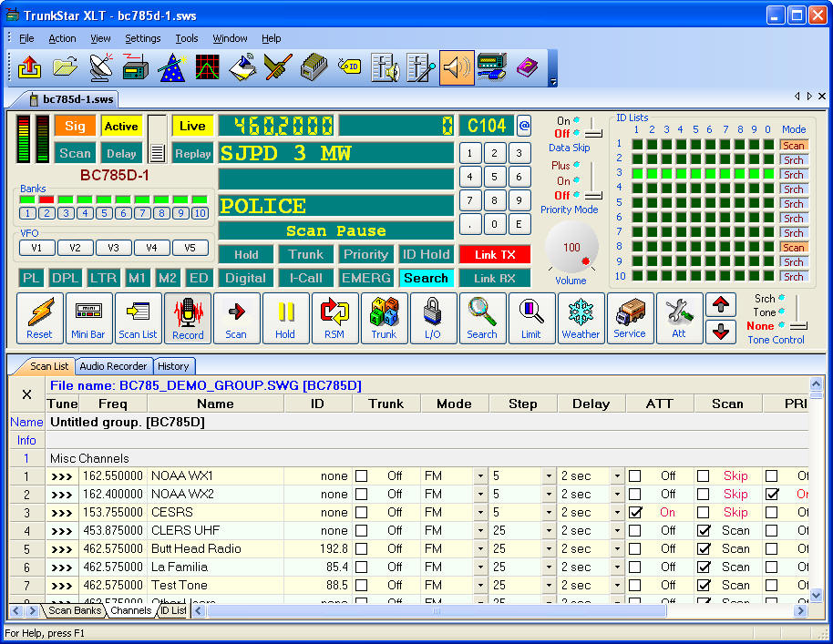Click the RSM button
Image resolution: width=833 pixels, height=644 pixels.
coord(334,319)
